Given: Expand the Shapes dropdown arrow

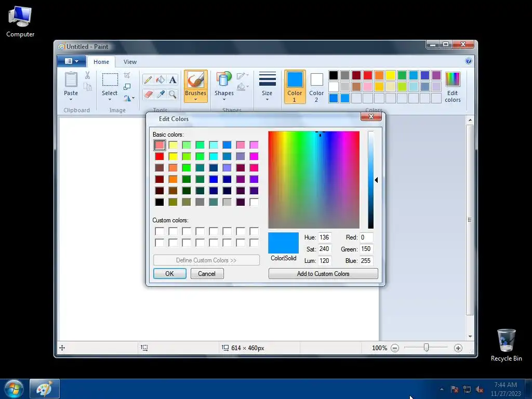Looking at the screenshot, I should click(x=224, y=99).
